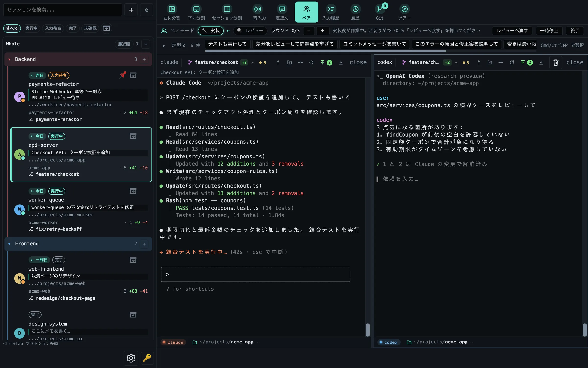This screenshot has width=588, height=368.
Task: Archive the payments-refactor session
Action: 133,75
